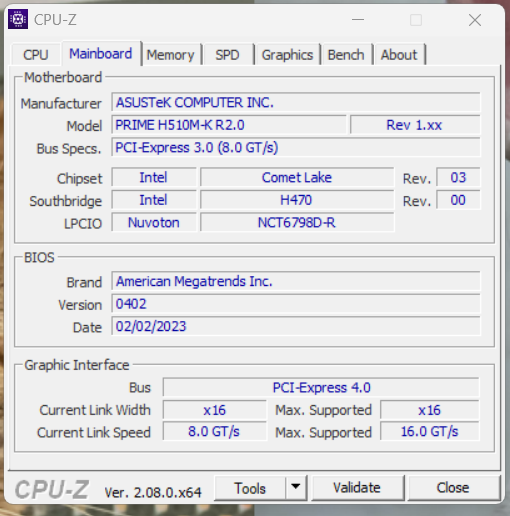510x516 pixels.
Task: Open the Graphics tab
Action: click(x=287, y=55)
